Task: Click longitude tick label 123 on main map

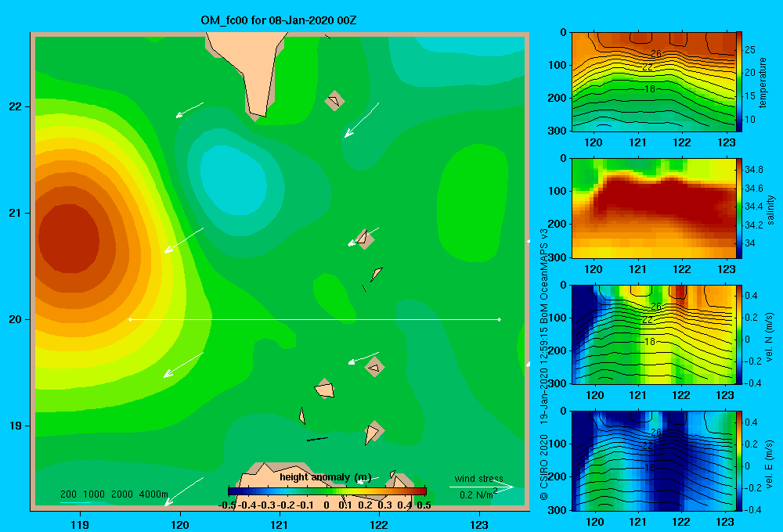Action: (479, 524)
